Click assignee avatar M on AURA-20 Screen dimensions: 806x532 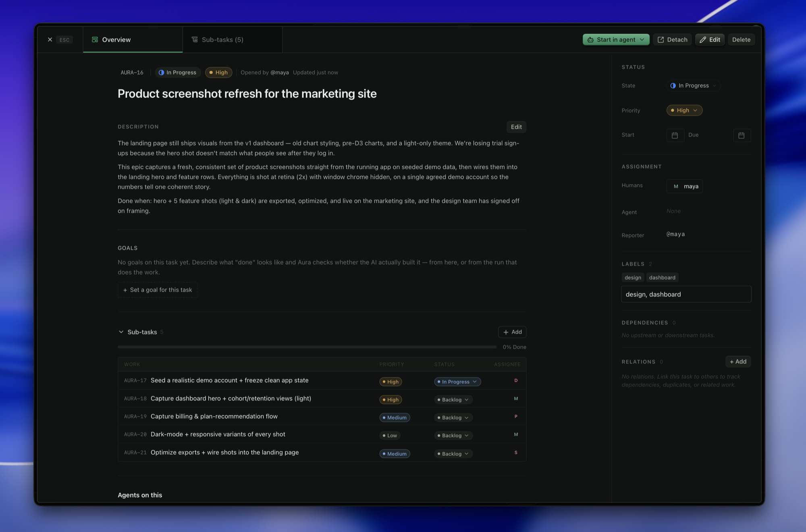(516, 434)
